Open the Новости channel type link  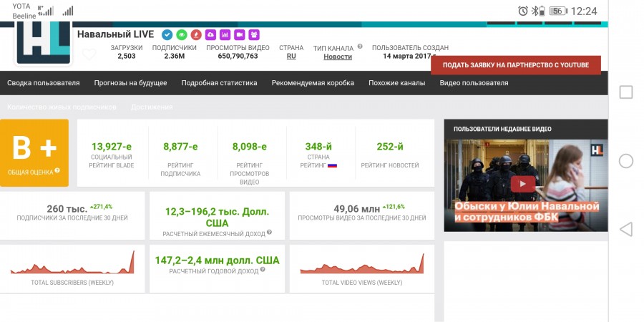[338, 57]
